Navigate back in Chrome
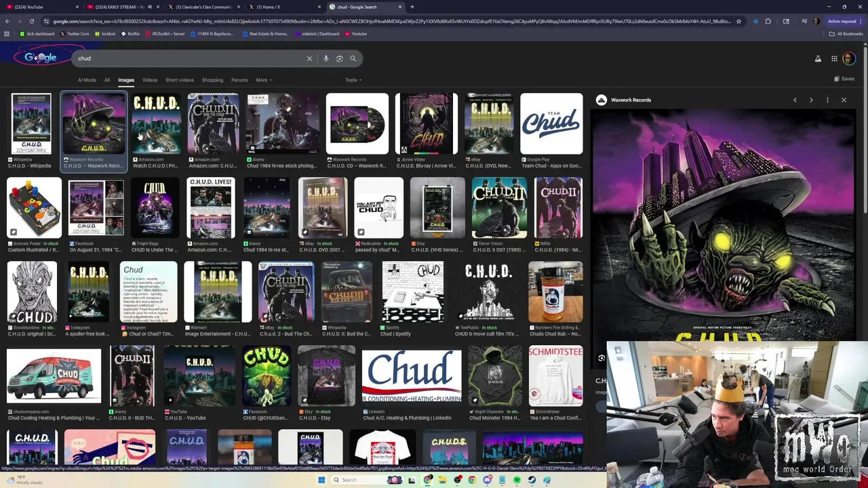 pyautogui.click(x=7, y=21)
